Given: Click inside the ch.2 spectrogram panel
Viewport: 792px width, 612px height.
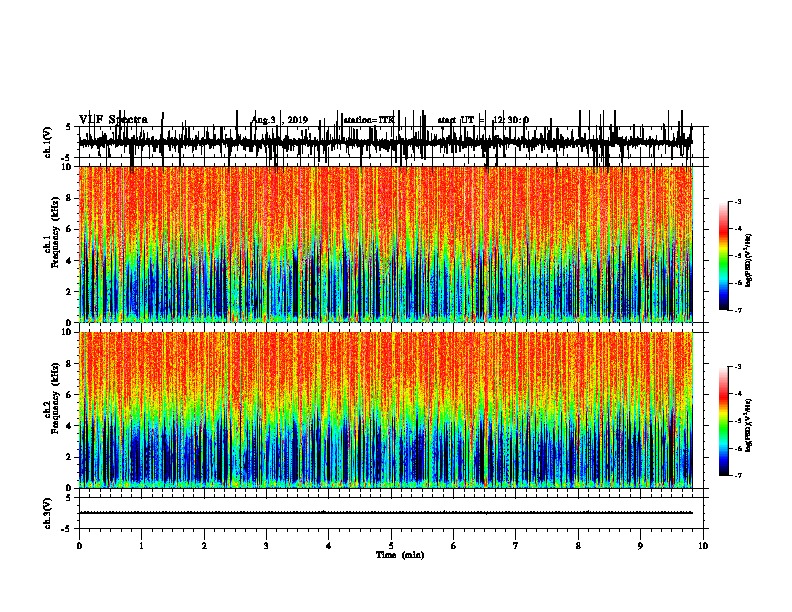Looking at the screenshot, I should pos(385,410).
